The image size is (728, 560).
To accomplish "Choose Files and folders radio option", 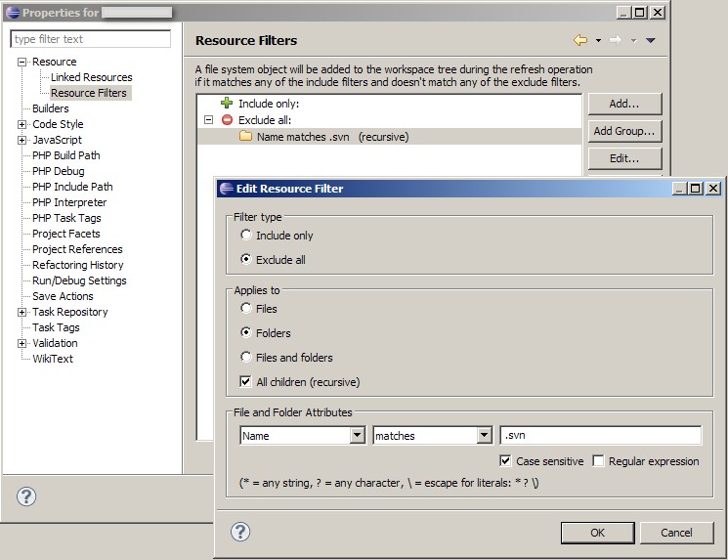I will (x=246, y=358).
